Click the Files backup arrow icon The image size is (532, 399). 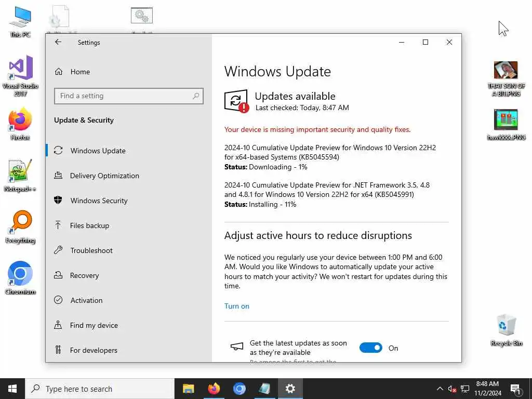(58, 225)
